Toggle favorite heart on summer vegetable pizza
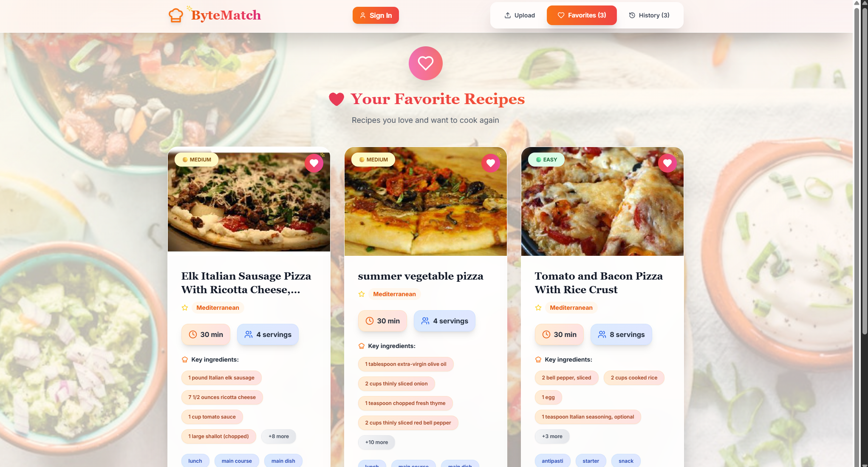The image size is (868, 467). [x=491, y=163]
